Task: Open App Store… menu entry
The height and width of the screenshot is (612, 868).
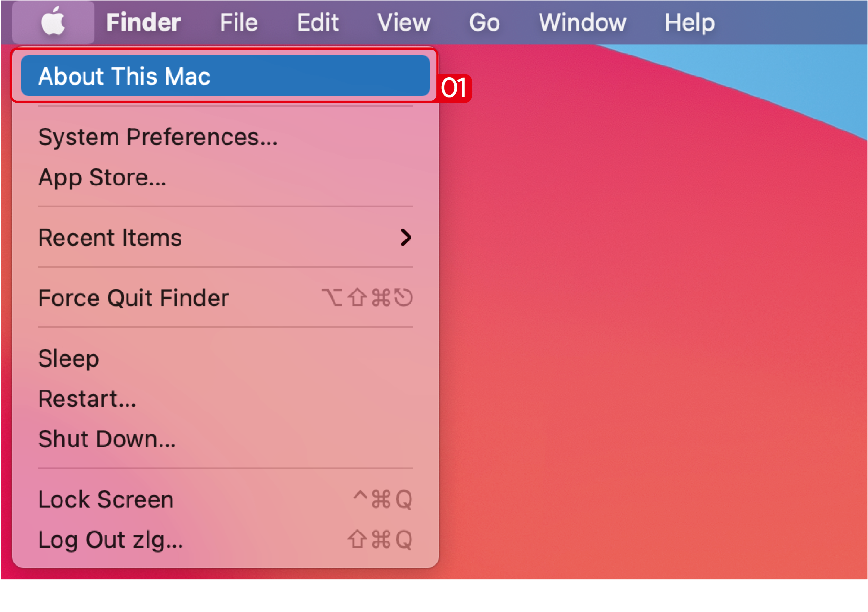Action: point(102,177)
